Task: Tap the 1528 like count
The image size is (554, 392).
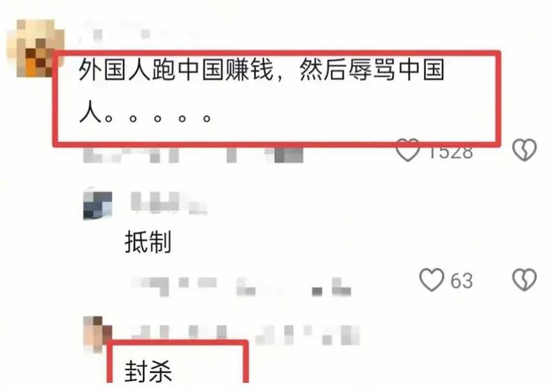Action: tap(450, 152)
